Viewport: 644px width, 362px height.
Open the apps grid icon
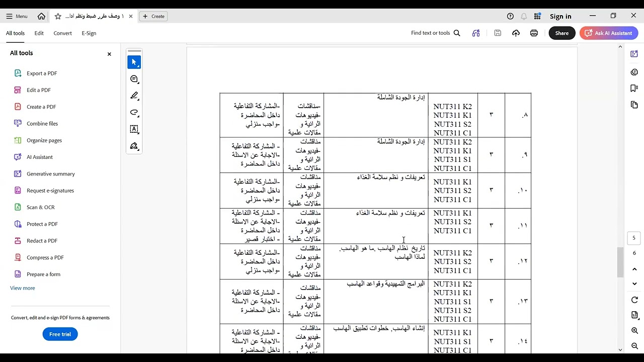[537, 16]
